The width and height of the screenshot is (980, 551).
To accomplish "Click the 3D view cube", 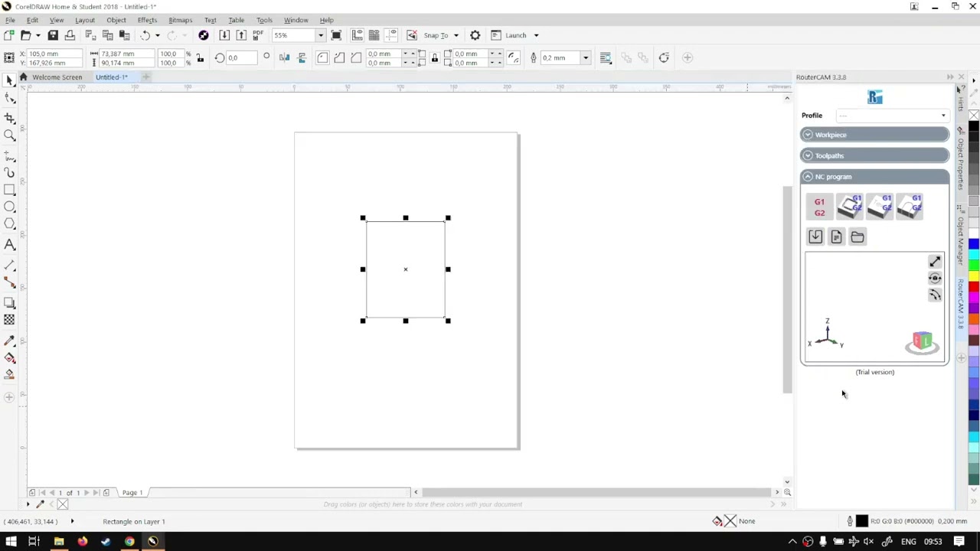I will coord(922,342).
